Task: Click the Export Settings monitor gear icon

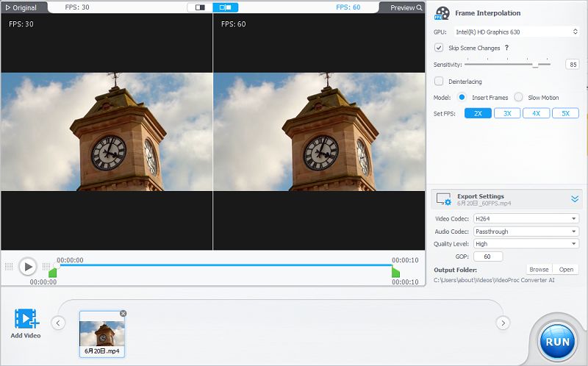Action: click(x=444, y=199)
